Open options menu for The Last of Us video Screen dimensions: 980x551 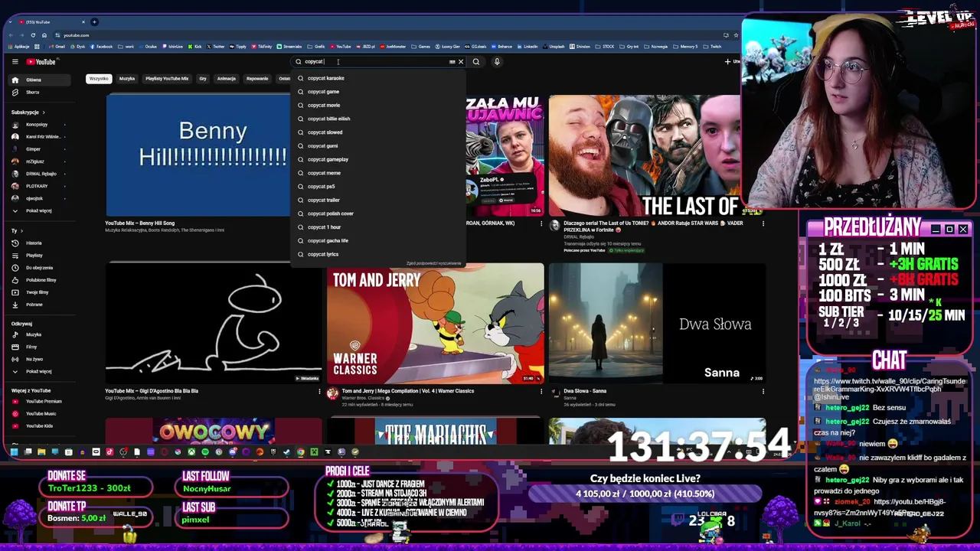coord(763,223)
